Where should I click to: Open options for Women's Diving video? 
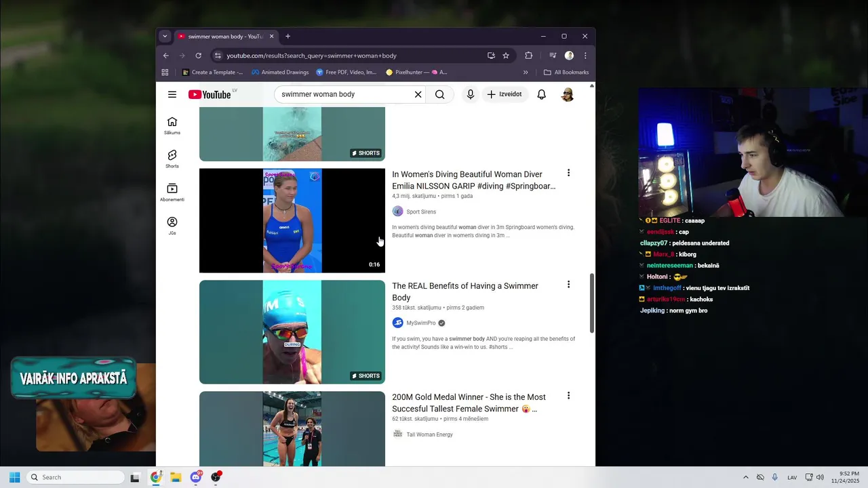568,174
